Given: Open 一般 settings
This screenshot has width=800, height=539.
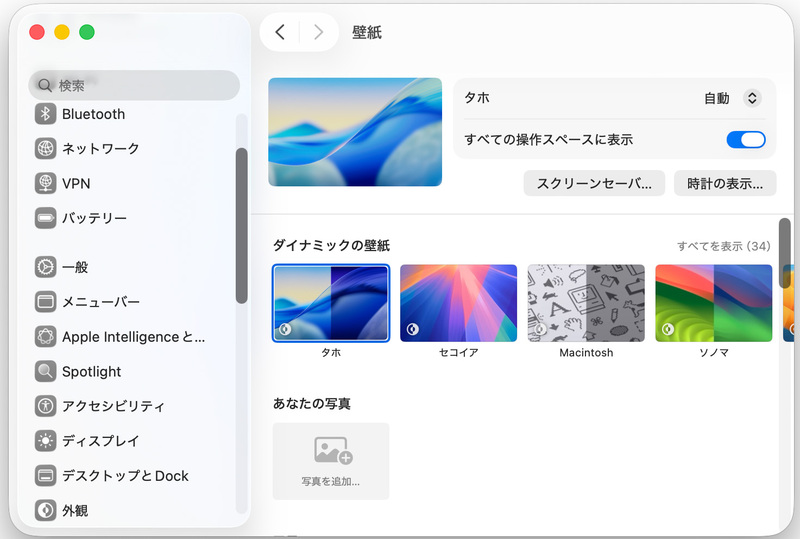Looking at the screenshot, I should (132, 267).
